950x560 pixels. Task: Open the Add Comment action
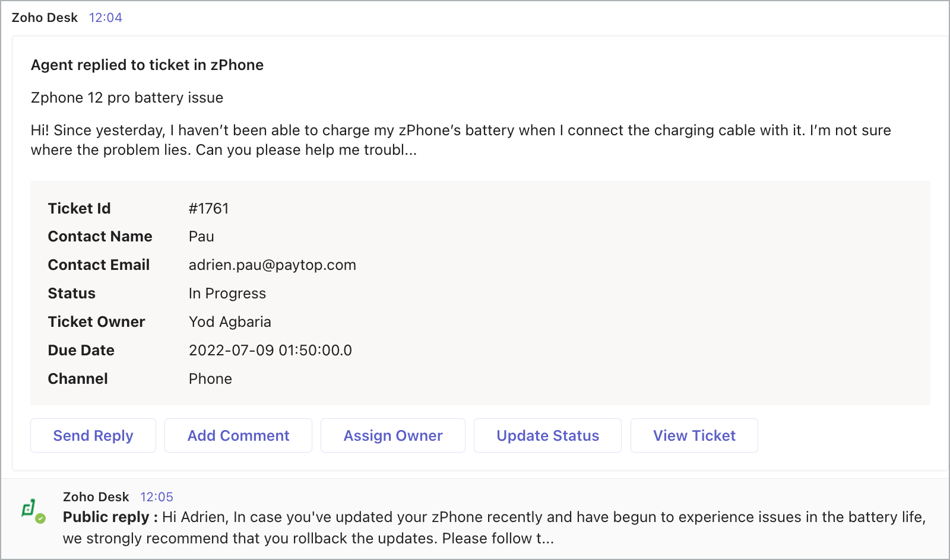pyautogui.click(x=238, y=435)
